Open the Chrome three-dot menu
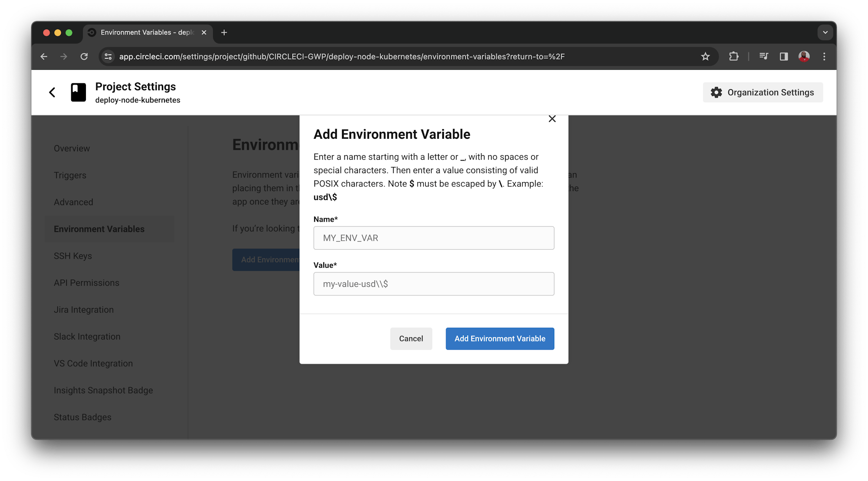Screen dimensions: 868x481 click(824, 56)
